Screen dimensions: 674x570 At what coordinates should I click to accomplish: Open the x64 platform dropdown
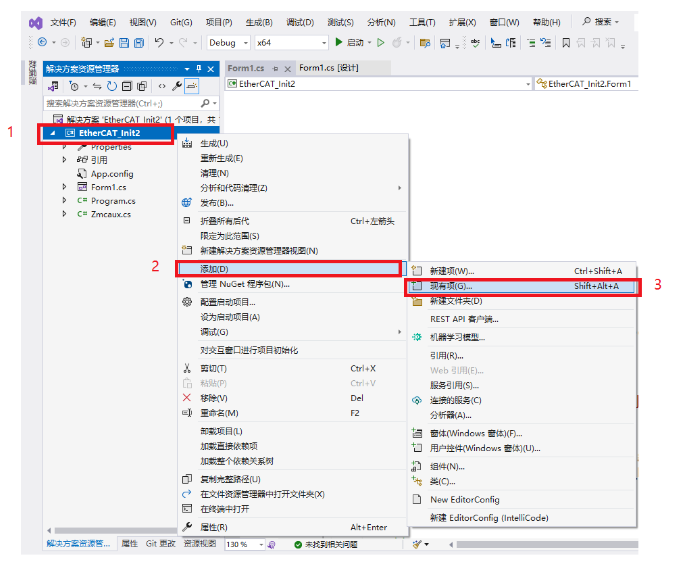tap(290, 43)
